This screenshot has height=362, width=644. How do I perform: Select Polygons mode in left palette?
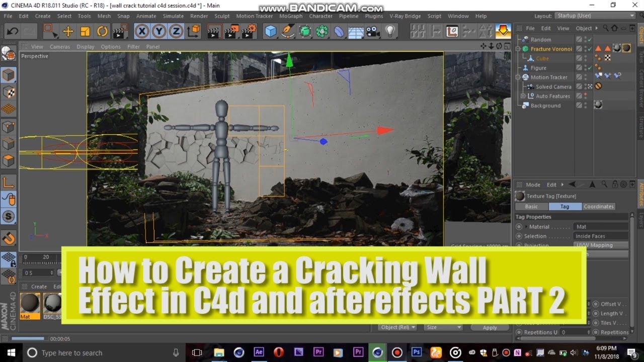[x=8, y=161]
